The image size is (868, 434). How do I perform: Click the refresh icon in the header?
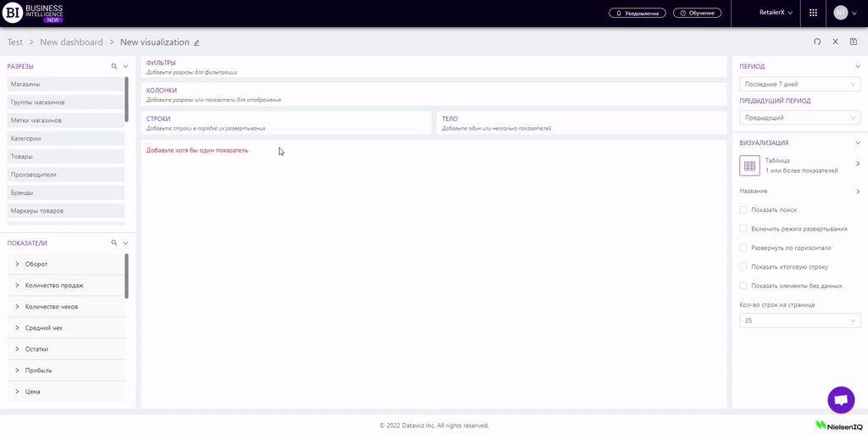tap(817, 42)
